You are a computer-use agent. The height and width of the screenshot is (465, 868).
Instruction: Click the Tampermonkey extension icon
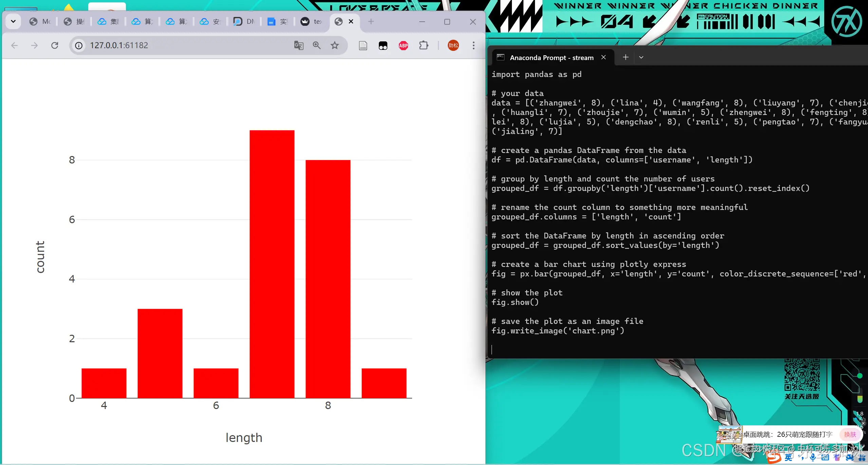(x=383, y=45)
